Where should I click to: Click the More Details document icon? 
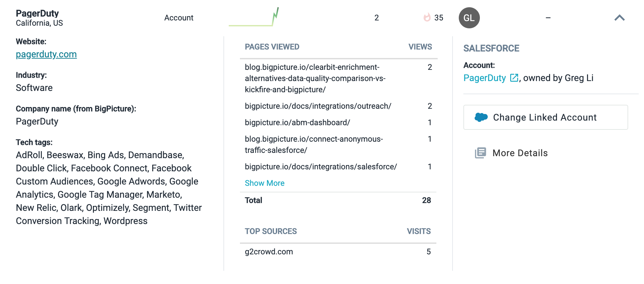[481, 153]
